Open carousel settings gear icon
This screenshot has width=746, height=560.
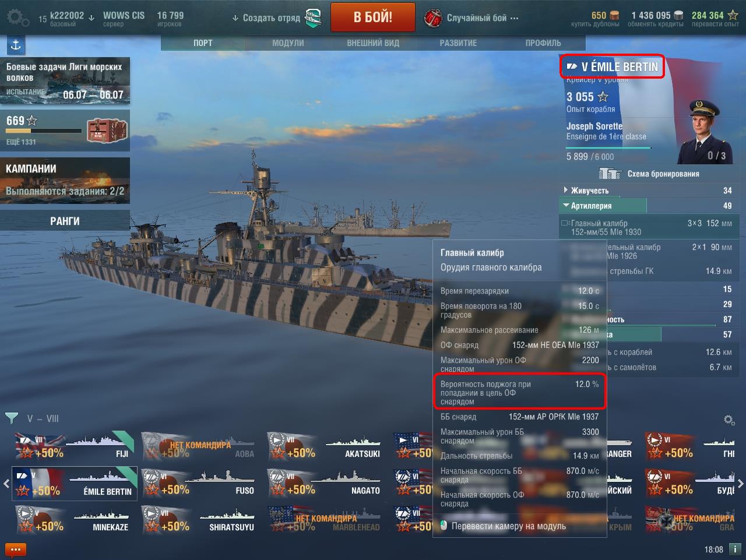(x=729, y=420)
